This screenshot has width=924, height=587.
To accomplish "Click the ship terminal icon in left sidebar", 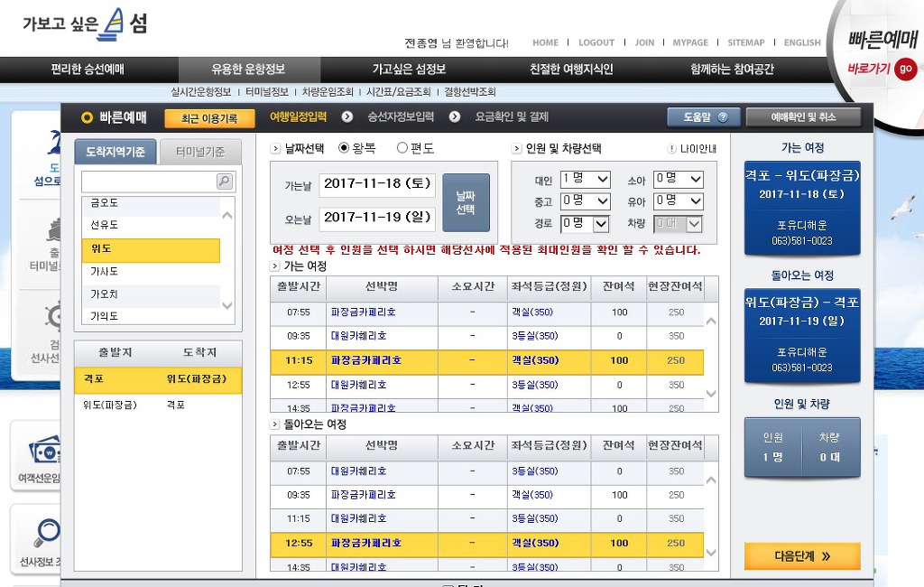I will point(53,229).
